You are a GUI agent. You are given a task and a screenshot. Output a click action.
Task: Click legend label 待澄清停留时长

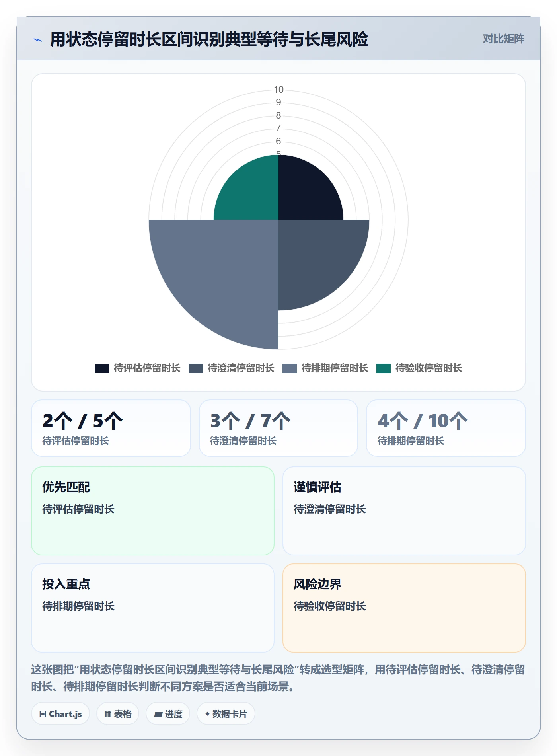click(241, 368)
